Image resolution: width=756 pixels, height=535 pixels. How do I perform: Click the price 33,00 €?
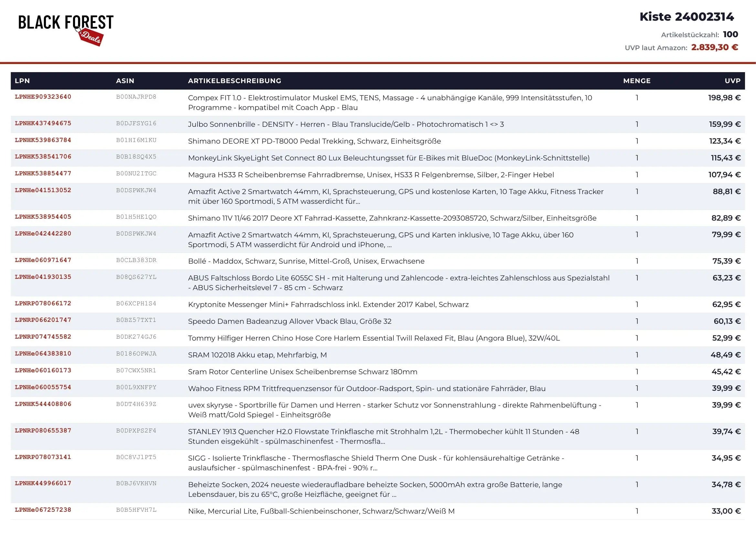[x=726, y=511]
